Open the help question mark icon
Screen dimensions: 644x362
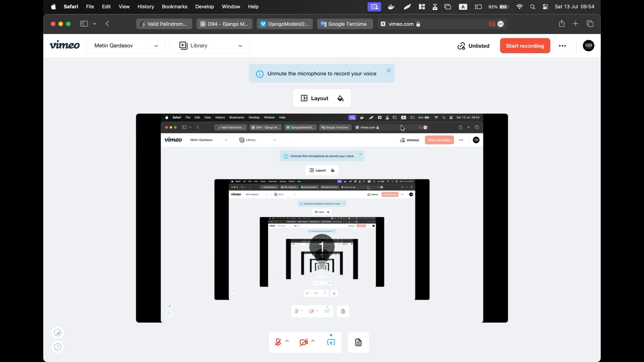pyautogui.click(x=58, y=347)
